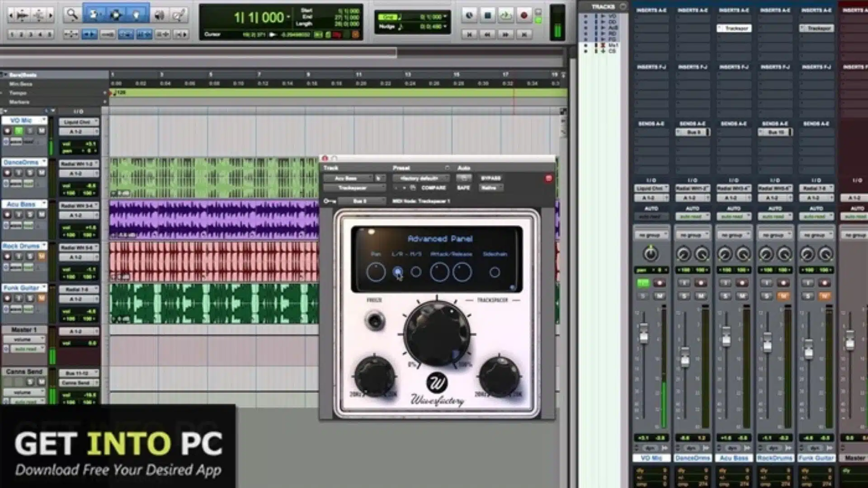Solo the Canns Send track
This screenshot has width=868, height=488.
[30, 382]
